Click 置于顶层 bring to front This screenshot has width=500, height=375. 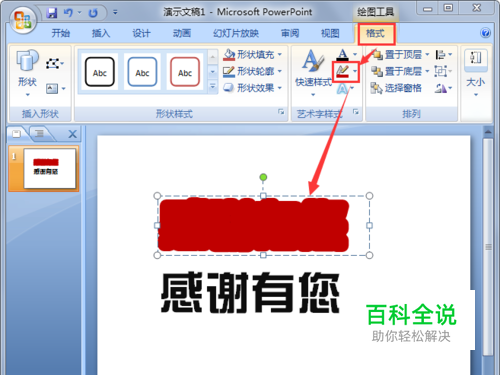pyautogui.click(x=396, y=54)
